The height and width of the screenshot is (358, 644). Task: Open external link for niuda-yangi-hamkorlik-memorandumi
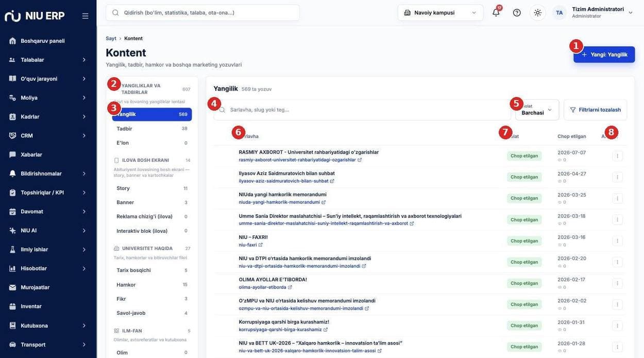click(324, 202)
